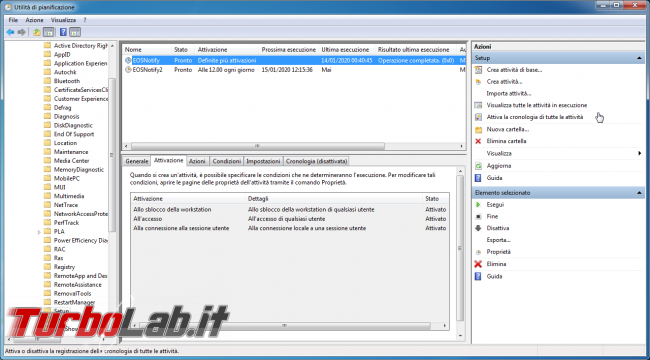Click the folder tree vertical scrollbar
This screenshot has width=650, height=360.
tap(112, 155)
